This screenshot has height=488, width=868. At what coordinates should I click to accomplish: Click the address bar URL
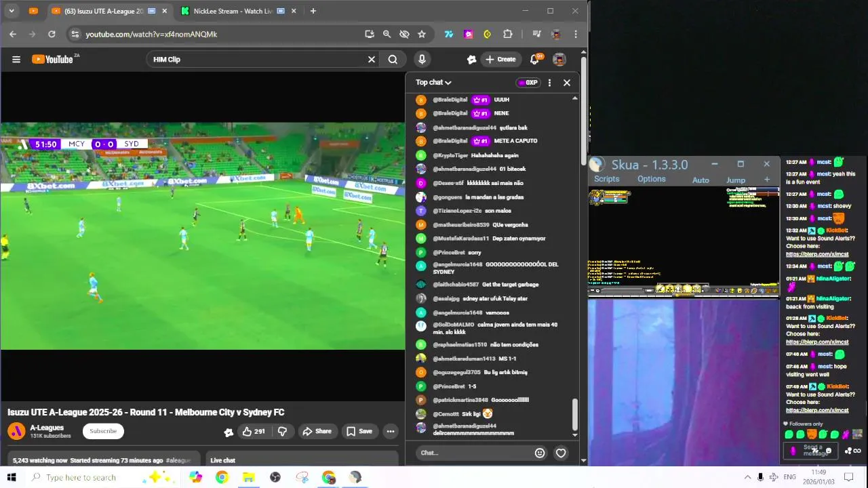coord(151,34)
